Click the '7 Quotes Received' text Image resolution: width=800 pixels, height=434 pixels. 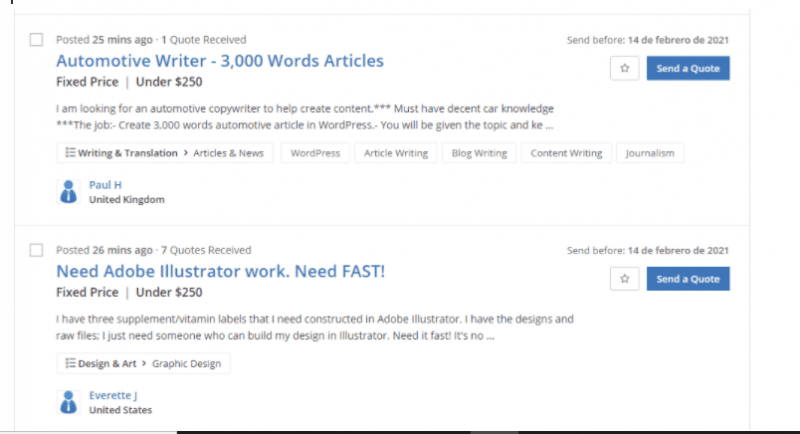point(206,250)
